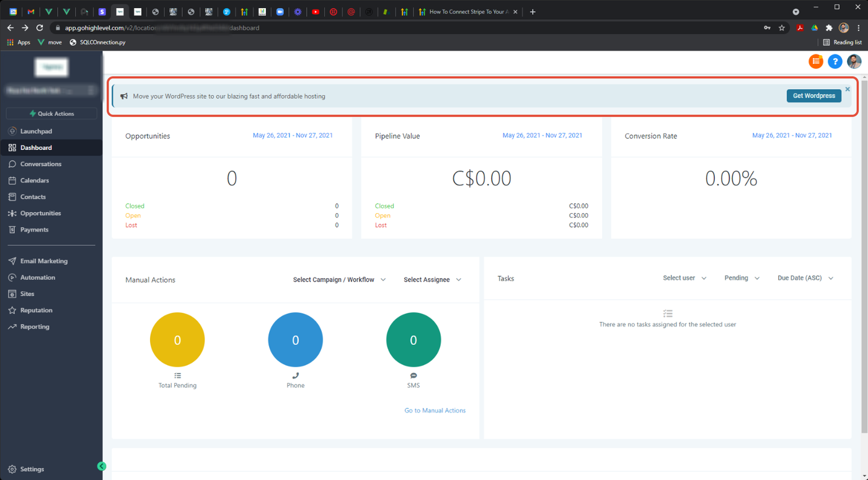Open the blue help question mark icon
868x480 pixels.
(x=835, y=61)
